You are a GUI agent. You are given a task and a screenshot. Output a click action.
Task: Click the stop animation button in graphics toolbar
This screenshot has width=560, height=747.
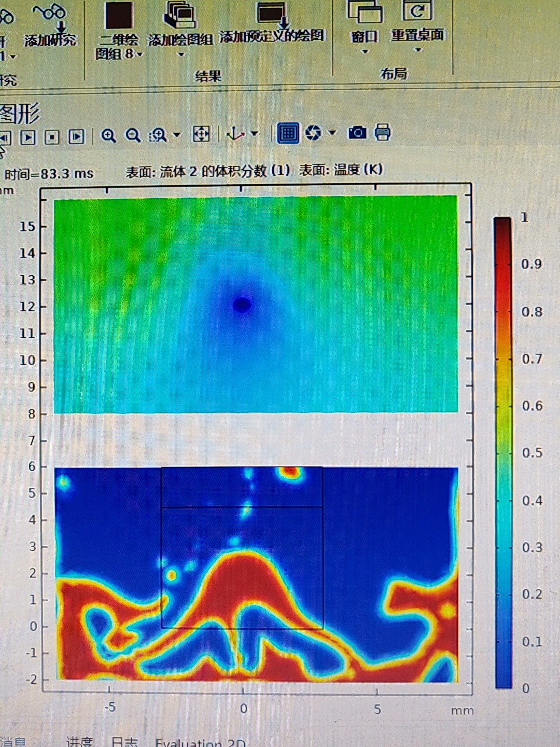(x=52, y=137)
